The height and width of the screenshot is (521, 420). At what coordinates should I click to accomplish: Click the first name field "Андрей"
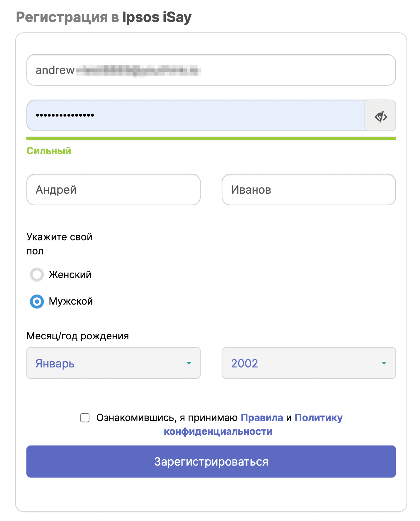113,190
